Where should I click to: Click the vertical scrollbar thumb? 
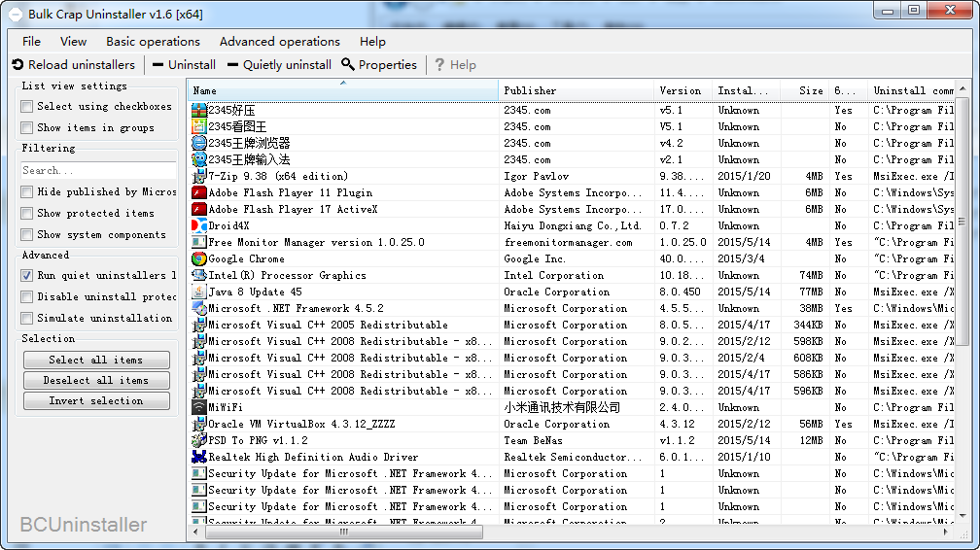point(962,222)
